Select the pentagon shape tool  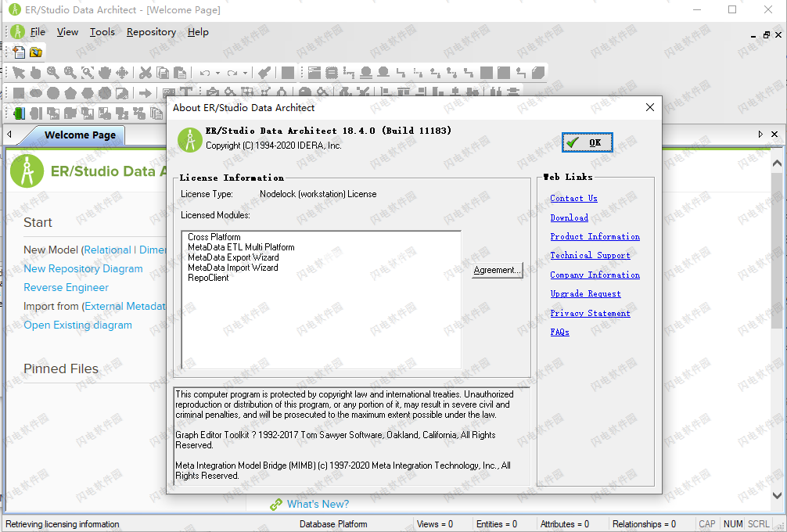click(x=70, y=93)
